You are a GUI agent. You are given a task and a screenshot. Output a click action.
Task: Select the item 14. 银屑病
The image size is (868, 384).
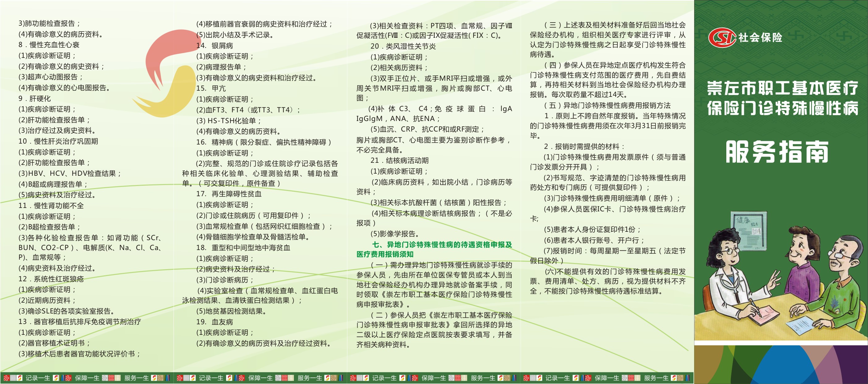click(215, 45)
